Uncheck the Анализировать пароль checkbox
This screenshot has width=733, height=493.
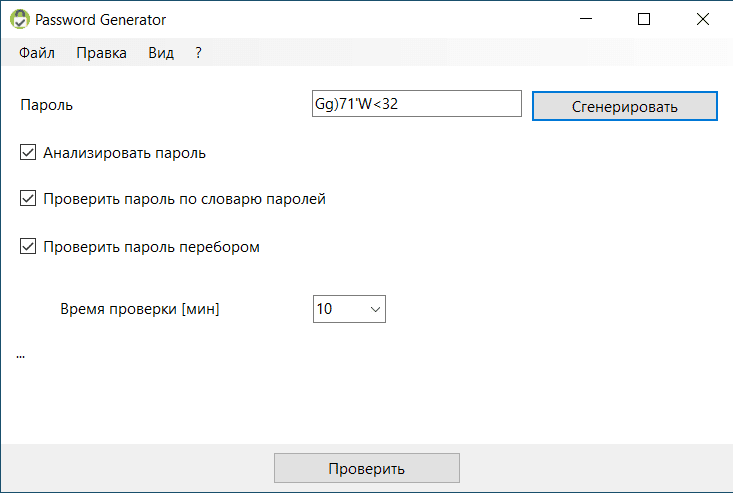tap(28, 153)
